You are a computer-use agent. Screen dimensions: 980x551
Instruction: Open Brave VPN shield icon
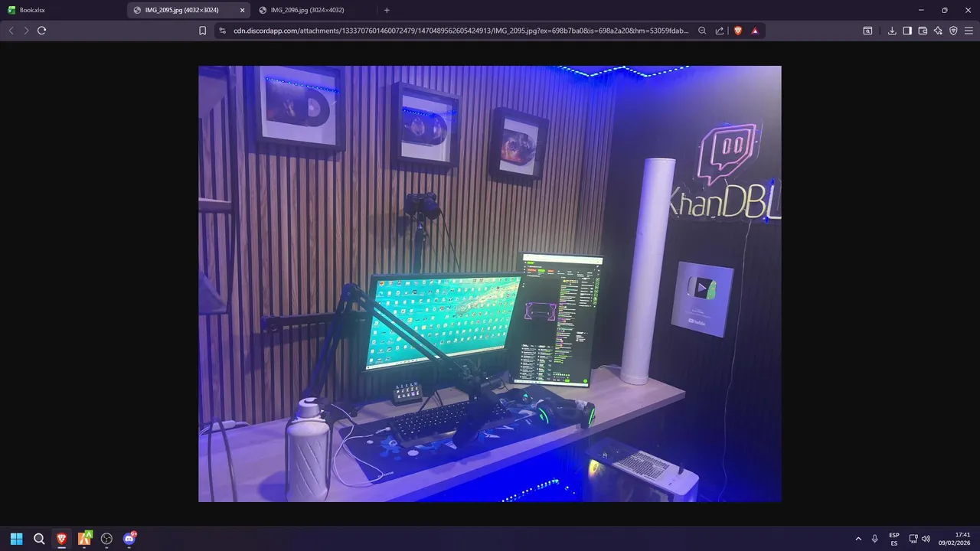click(x=953, y=31)
